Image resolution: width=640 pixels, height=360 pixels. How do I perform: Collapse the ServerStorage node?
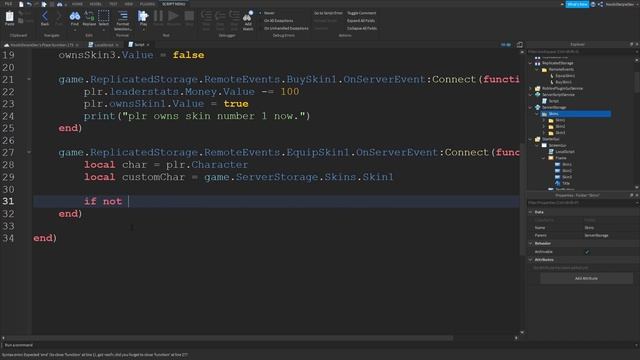[x=531, y=107]
